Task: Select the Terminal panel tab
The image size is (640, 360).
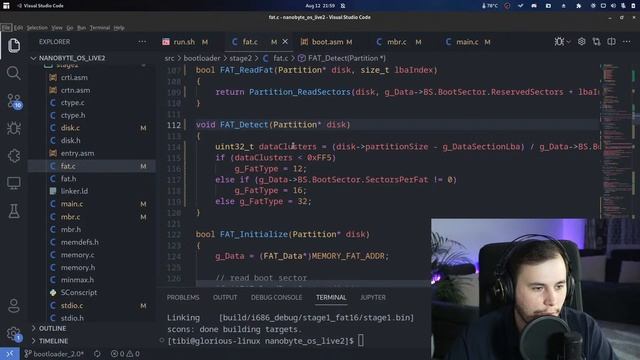Action: pyautogui.click(x=331, y=298)
